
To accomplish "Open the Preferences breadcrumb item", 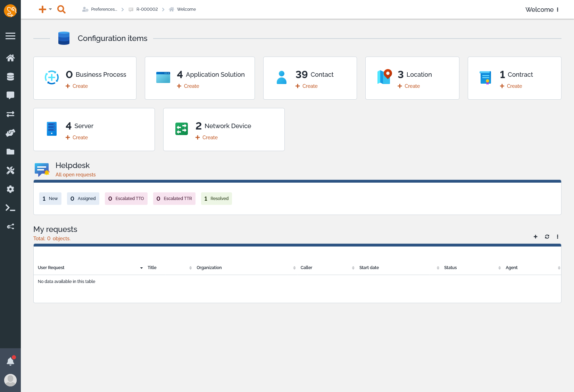I will (104, 9).
